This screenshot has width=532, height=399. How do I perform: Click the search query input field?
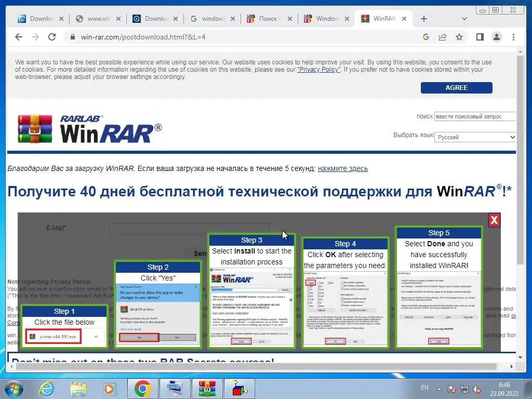(475, 116)
